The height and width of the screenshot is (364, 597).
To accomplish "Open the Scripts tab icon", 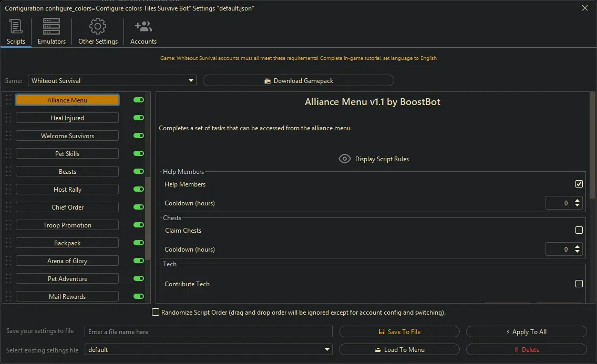I will click(16, 27).
